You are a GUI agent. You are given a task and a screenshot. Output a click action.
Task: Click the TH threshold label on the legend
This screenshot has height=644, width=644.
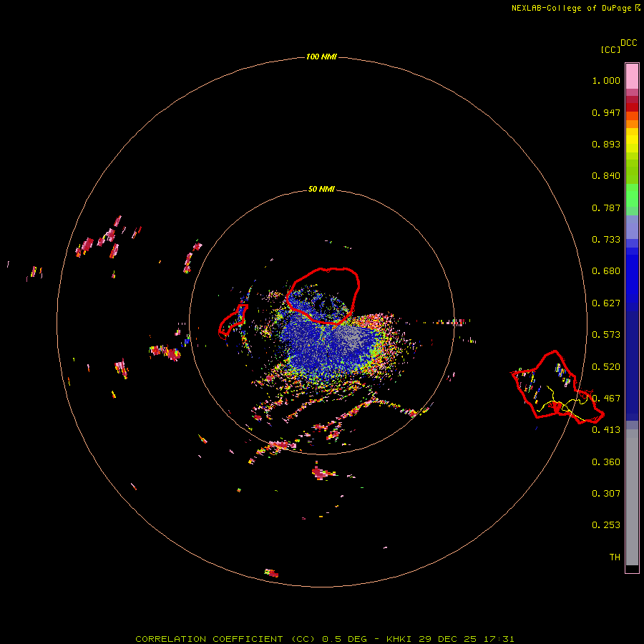pyautogui.click(x=615, y=557)
